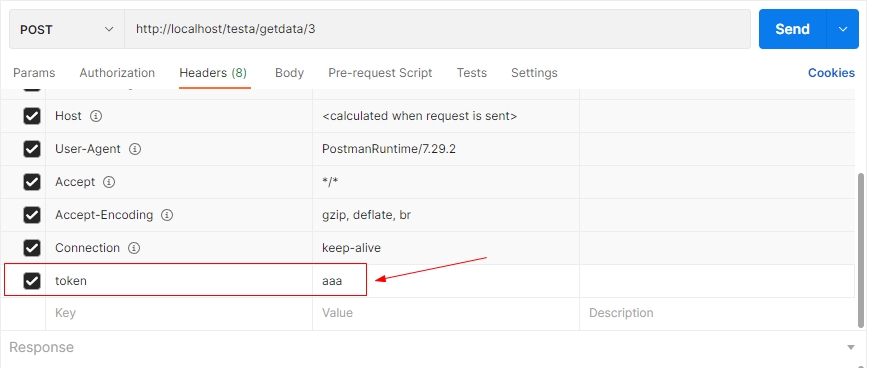Select the Headers (8) tab

tap(213, 73)
